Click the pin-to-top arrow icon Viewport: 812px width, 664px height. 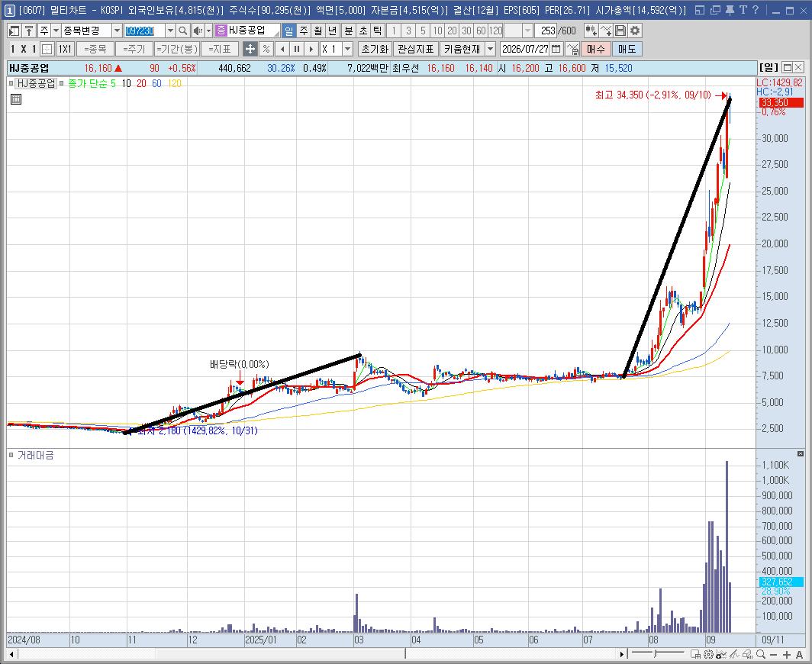coord(28,31)
